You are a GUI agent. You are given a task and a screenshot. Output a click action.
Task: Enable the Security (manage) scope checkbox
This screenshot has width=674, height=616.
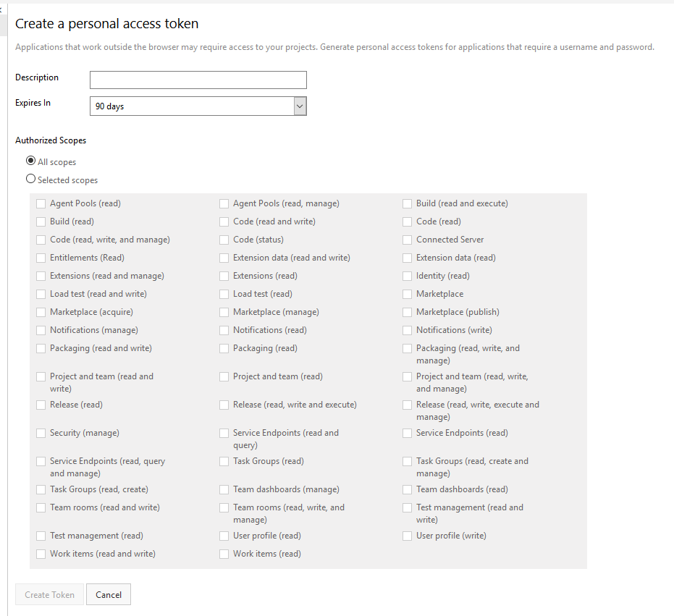41,434
